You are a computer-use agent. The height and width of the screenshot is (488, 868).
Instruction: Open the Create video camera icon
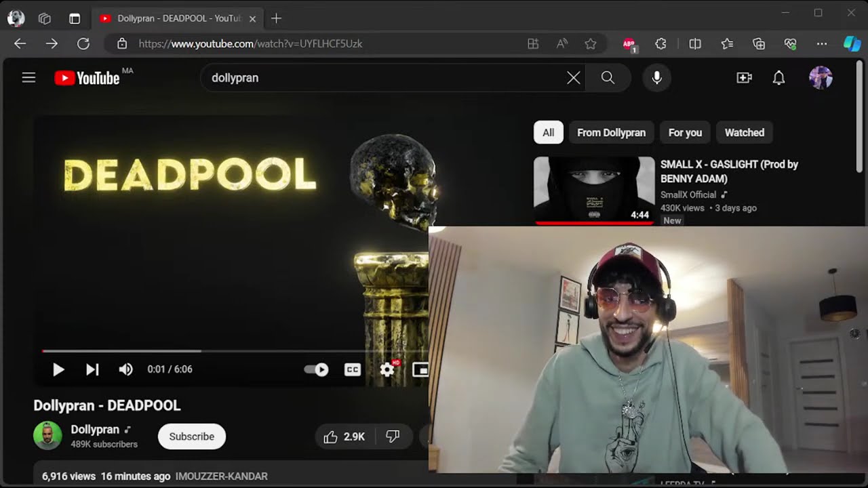[744, 78]
